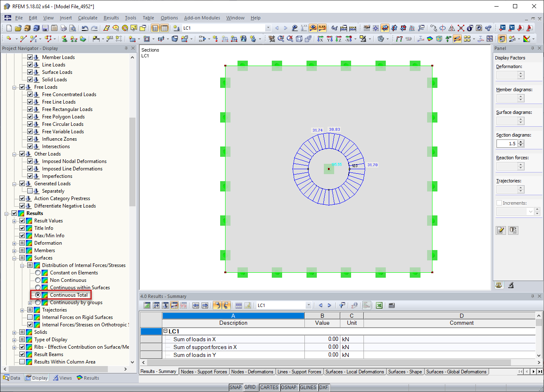The width and height of the screenshot is (544, 392).
Task: Click the open folder icon
Action: [18, 28]
